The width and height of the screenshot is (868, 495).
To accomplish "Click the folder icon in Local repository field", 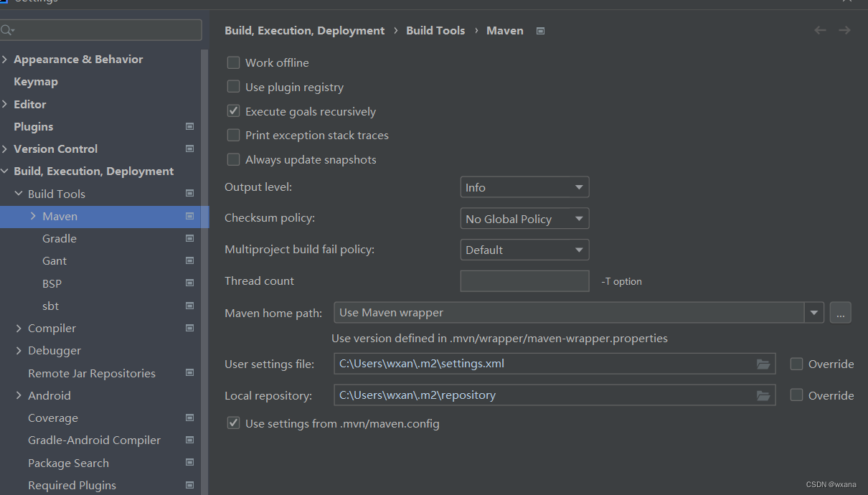I will pos(763,395).
